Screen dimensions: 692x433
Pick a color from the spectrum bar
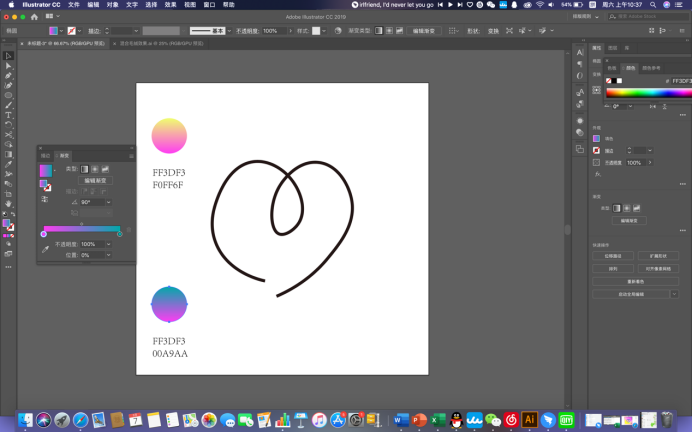649,93
